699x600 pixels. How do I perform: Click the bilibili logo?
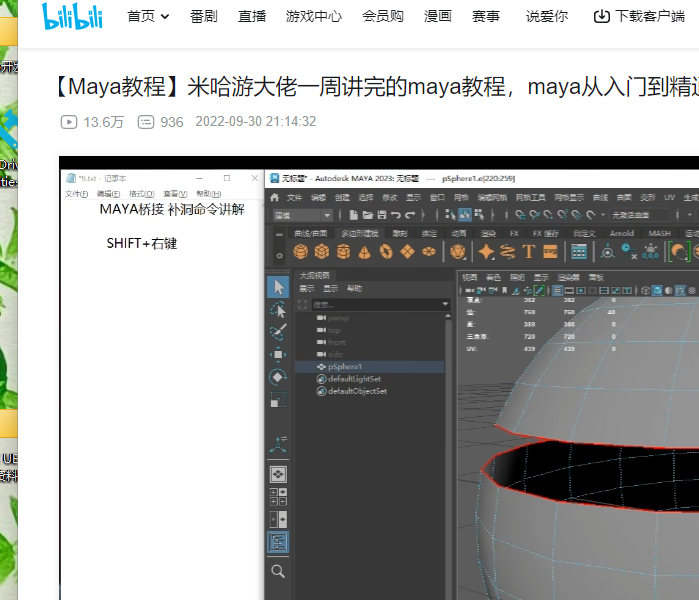pyautogui.click(x=72, y=16)
